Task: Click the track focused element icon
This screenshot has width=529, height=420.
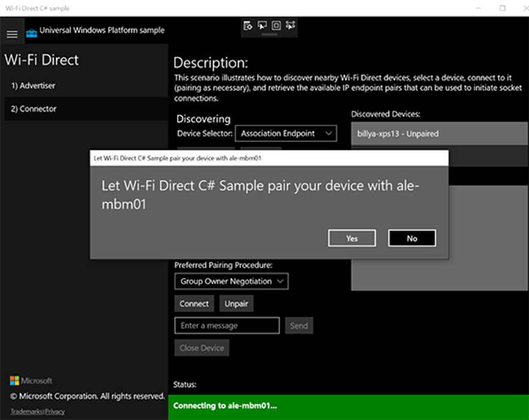Action: click(290, 25)
